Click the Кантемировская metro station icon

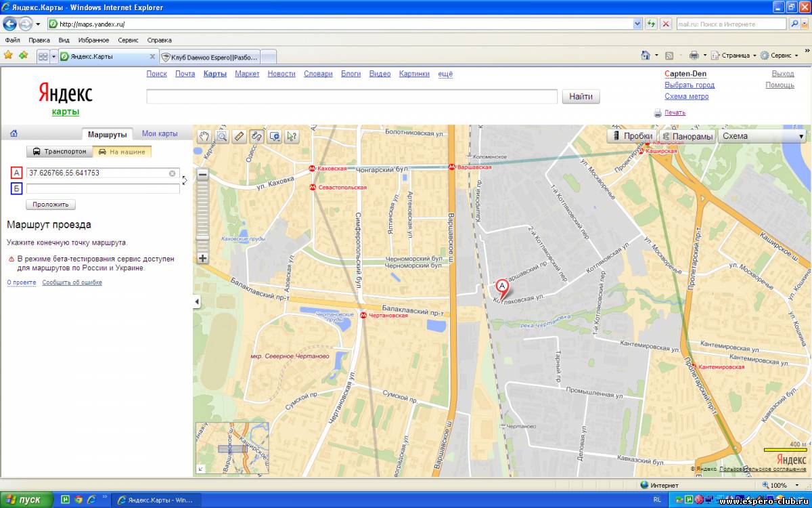[x=693, y=367]
